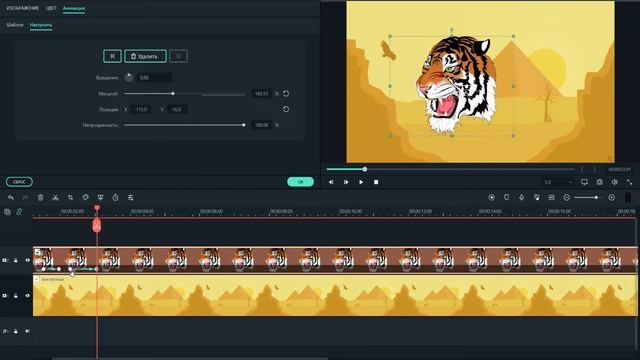Click first keyframe dot on tiger clip
The height and width of the screenshot is (360, 640).
[x=44, y=269]
